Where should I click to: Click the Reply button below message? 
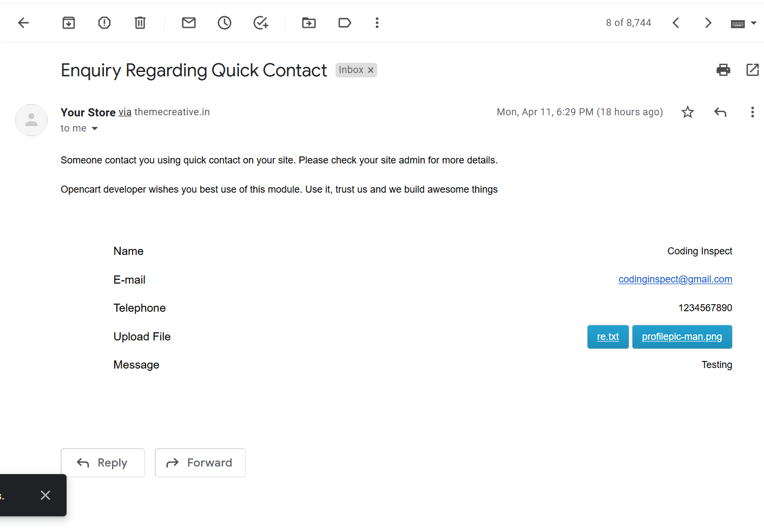pos(103,463)
